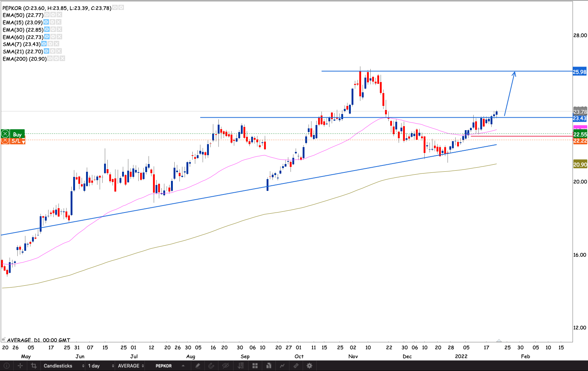
Task: Open the AVERAGE price type dropdown
Action: [x=131, y=366]
